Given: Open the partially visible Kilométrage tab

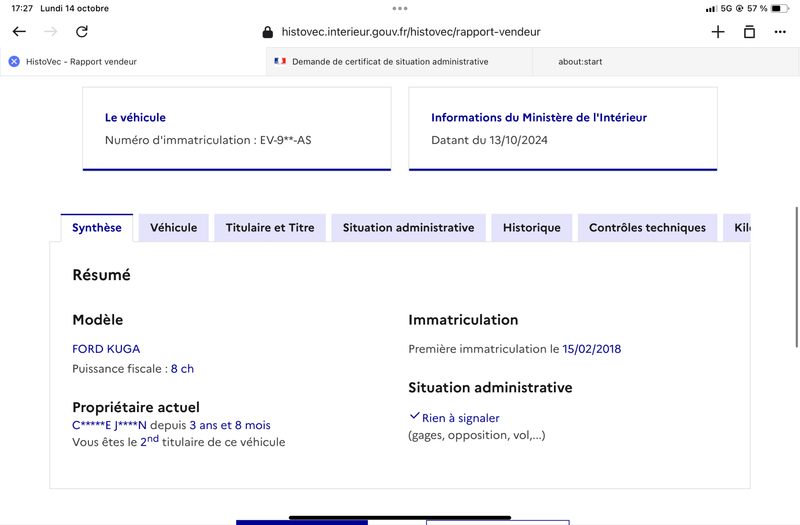Looking at the screenshot, I should pos(737,228).
